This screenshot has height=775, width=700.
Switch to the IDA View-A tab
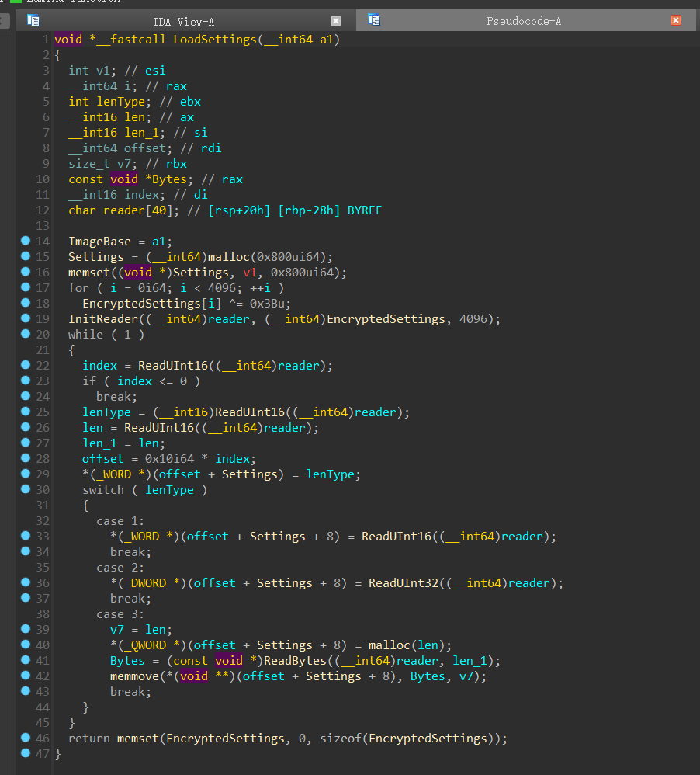pyautogui.click(x=183, y=22)
